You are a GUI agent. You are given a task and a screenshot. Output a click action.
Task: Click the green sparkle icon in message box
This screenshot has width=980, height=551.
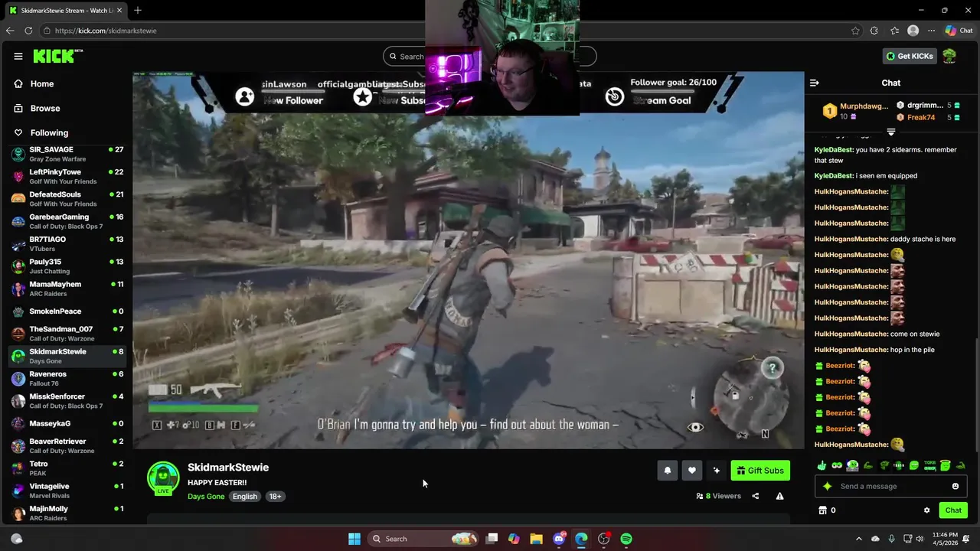point(827,486)
